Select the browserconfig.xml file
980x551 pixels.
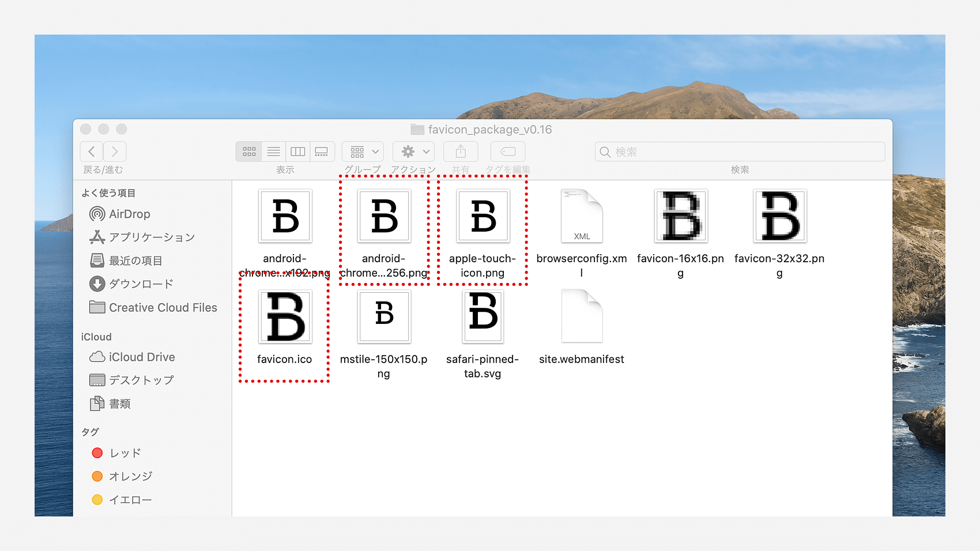click(581, 216)
